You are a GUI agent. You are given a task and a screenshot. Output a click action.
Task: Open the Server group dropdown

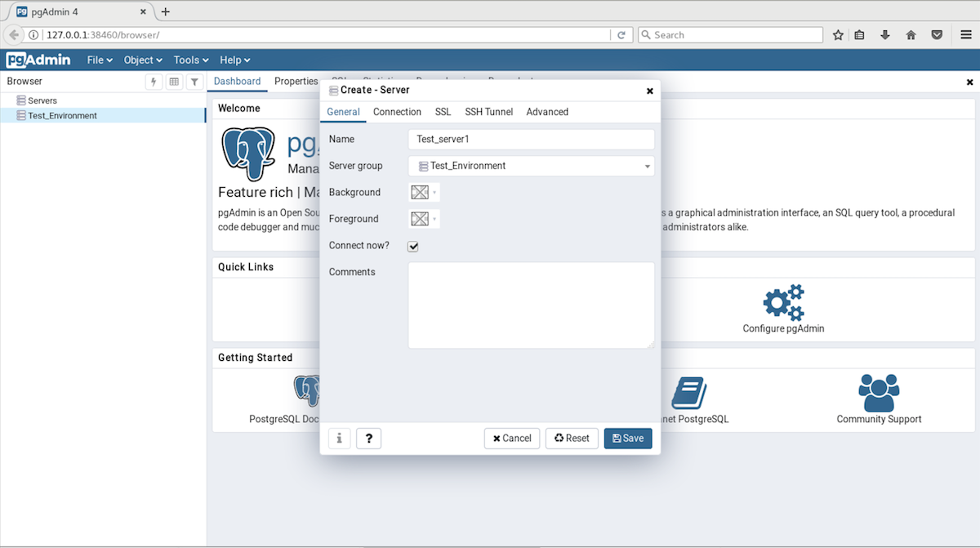[x=531, y=166]
